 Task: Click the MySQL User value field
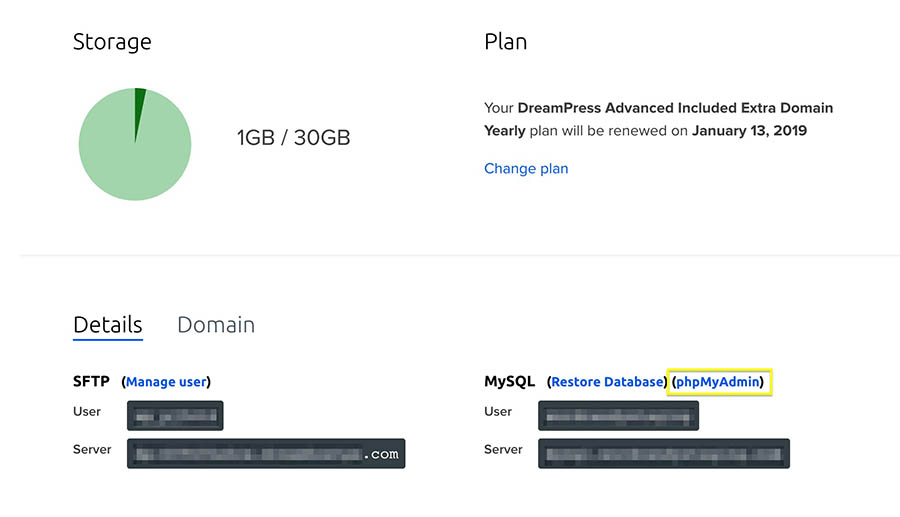pyautogui.click(x=618, y=416)
